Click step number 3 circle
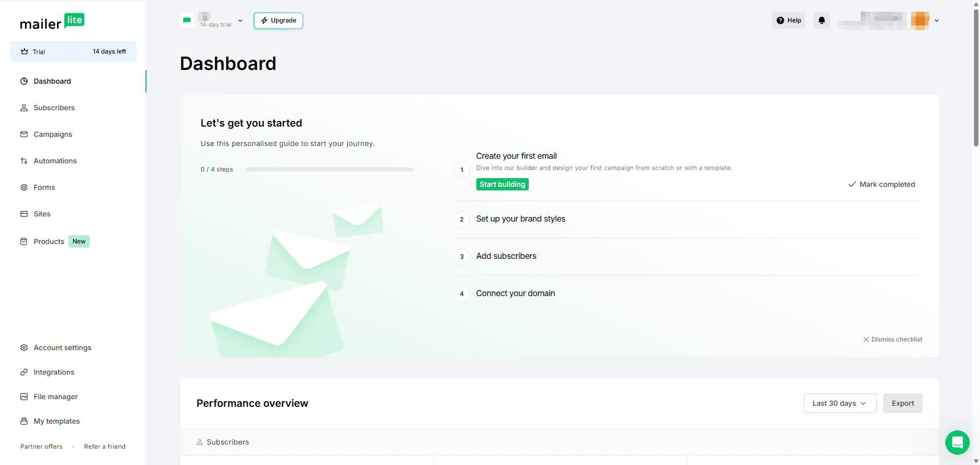The height and width of the screenshot is (465, 980). (x=462, y=257)
